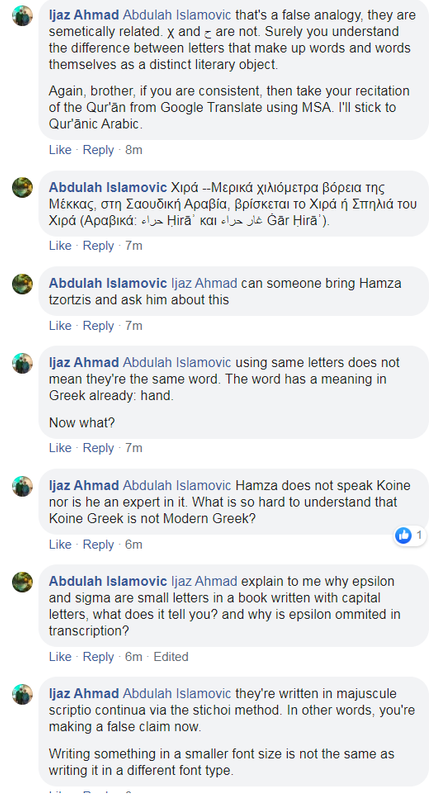Click the thumbs-up reaction badge showing 1
The height and width of the screenshot is (800, 440).
click(410, 535)
